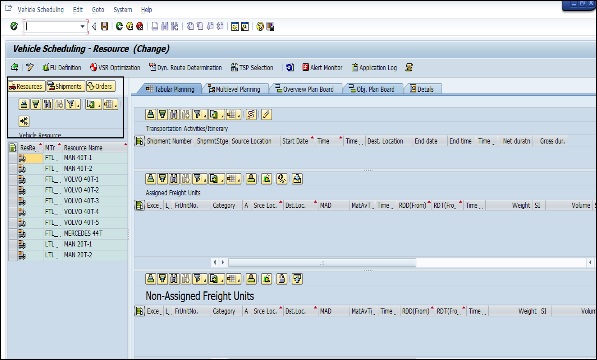Click the Create New Session icon
This screenshot has width=597, height=360.
click(235, 26)
